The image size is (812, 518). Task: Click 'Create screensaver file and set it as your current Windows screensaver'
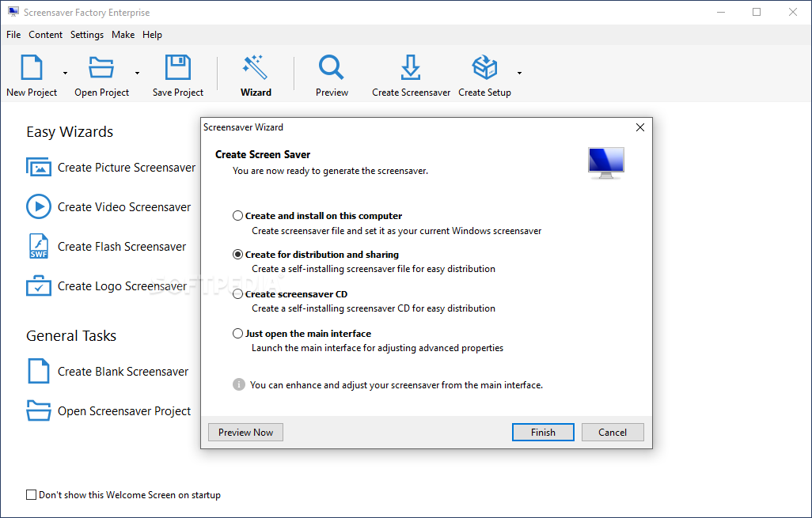pos(397,231)
